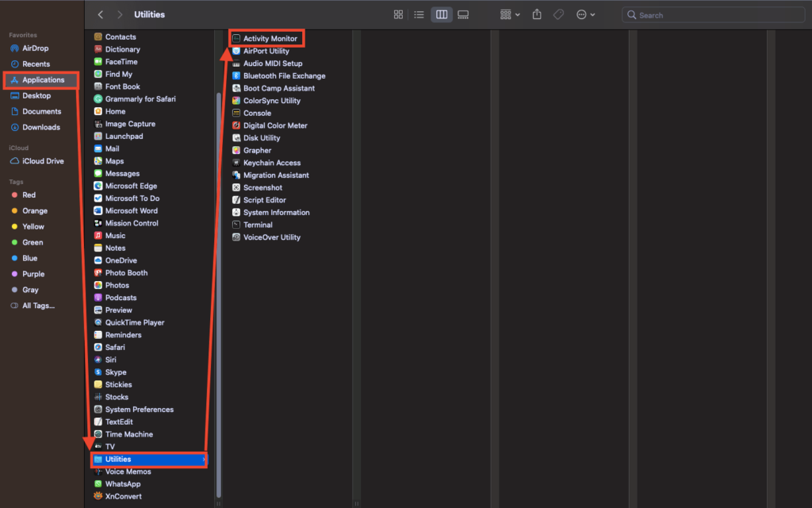Select Applications in the sidebar

[x=43, y=80]
